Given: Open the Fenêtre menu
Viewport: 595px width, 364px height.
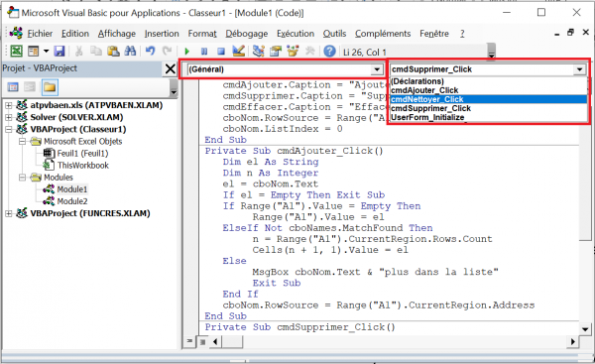Looking at the screenshot, I should [434, 34].
